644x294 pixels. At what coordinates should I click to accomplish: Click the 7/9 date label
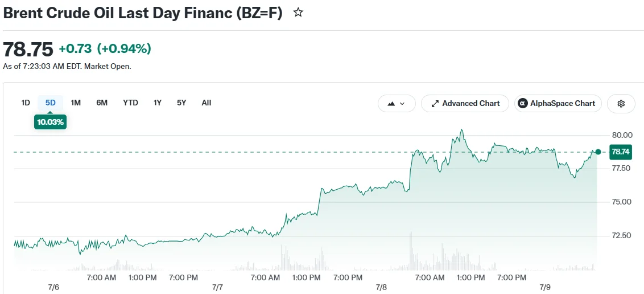(x=544, y=287)
